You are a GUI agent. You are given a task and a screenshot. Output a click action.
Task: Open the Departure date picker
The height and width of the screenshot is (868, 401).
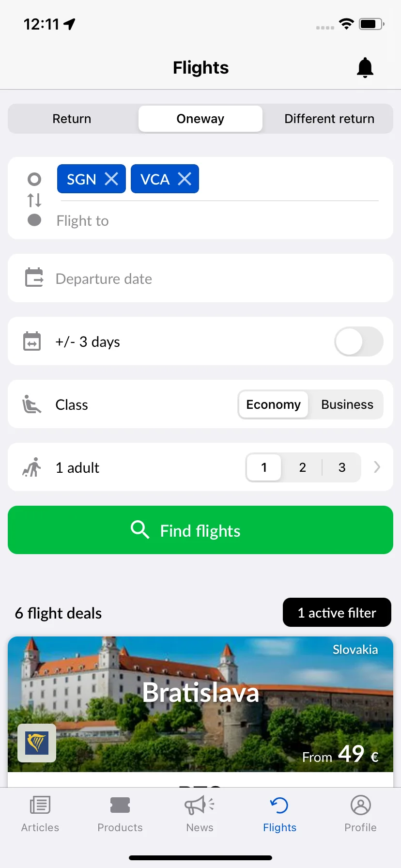point(200,278)
